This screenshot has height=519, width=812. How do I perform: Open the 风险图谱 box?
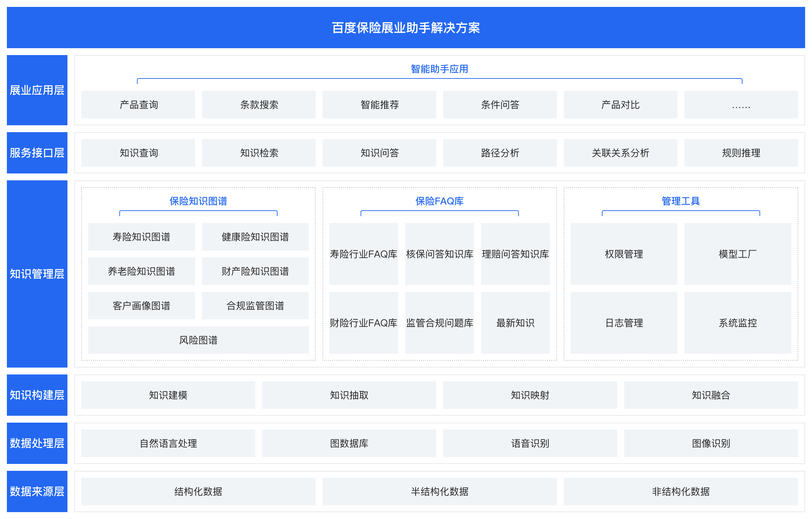tap(199, 340)
